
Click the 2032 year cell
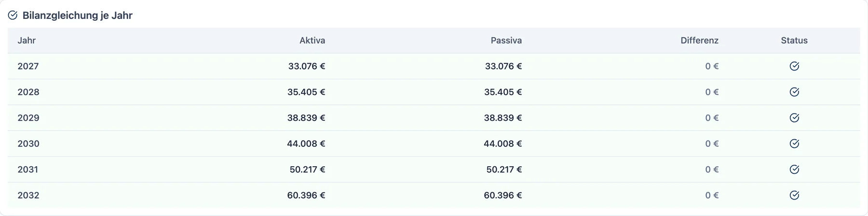coord(28,195)
